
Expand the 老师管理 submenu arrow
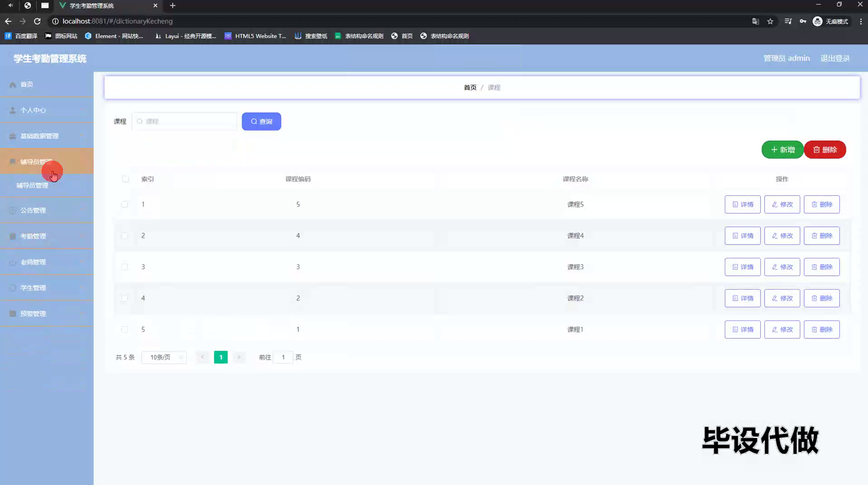(82, 262)
